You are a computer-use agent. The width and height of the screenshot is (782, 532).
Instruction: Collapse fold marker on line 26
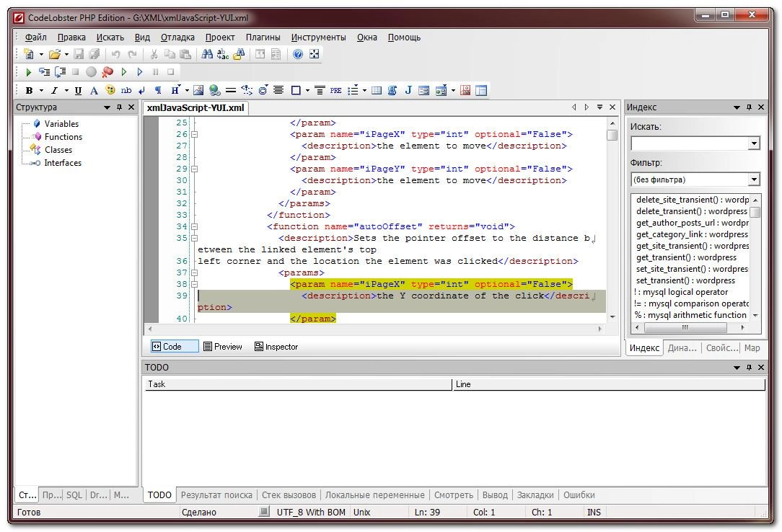[x=195, y=135]
